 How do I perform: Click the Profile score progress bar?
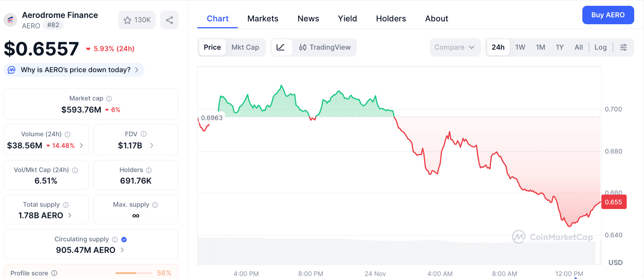(x=133, y=273)
